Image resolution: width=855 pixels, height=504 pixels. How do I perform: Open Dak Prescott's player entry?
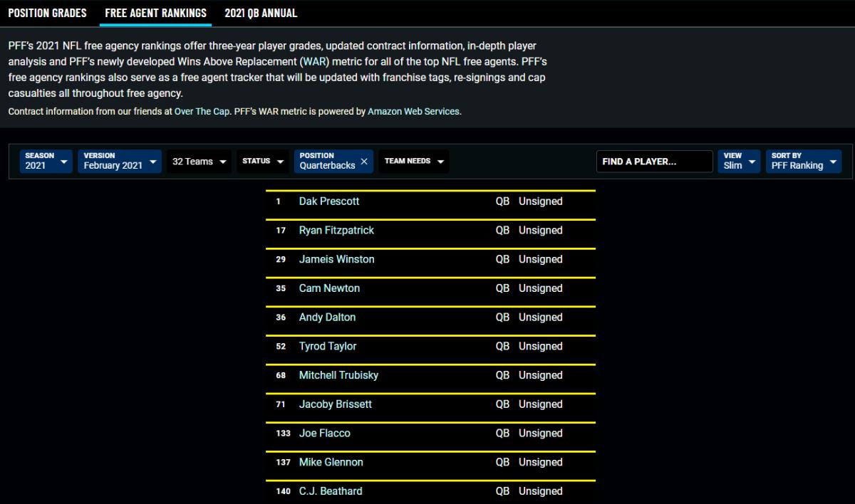coord(329,201)
